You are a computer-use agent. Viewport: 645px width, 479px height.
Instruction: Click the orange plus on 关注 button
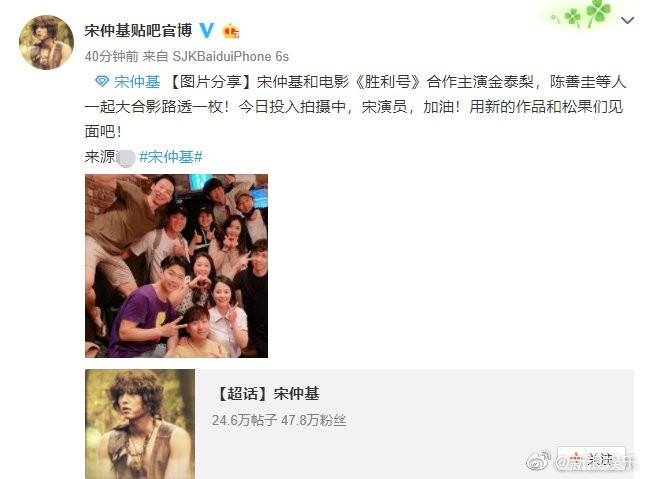tap(575, 458)
